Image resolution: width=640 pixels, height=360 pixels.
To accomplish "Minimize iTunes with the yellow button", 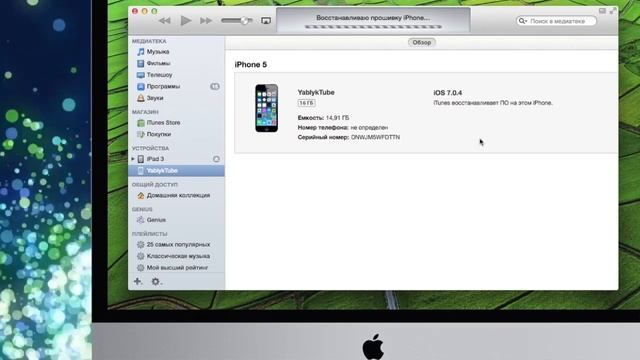I will 144,11.
